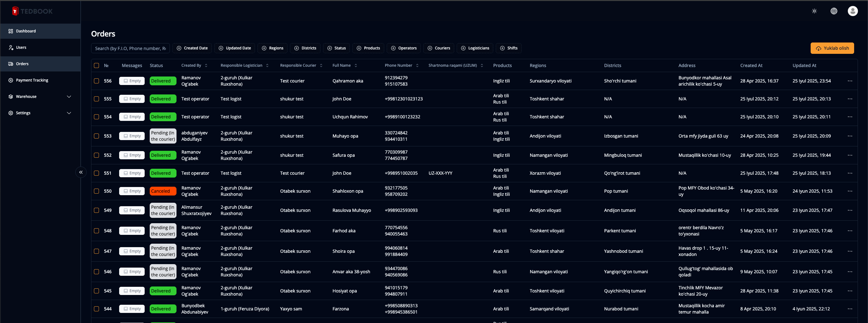Open three-dot actions menu for order 550
Screen dimensions: 868x323
(x=850, y=191)
